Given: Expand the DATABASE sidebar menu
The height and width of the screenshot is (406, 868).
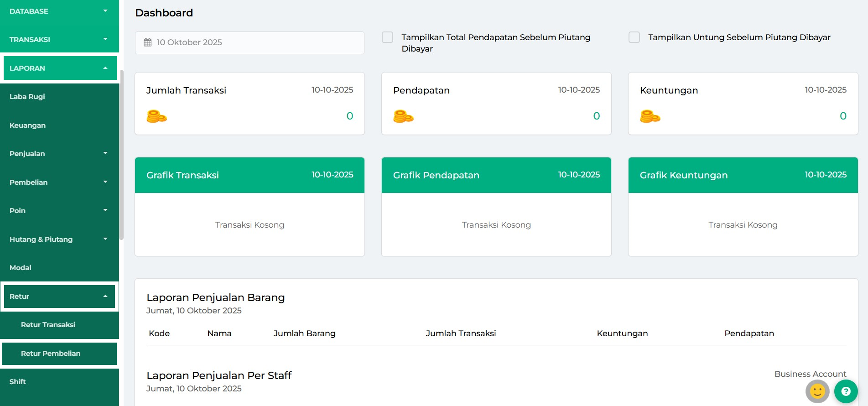Looking at the screenshot, I should pyautogui.click(x=59, y=11).
